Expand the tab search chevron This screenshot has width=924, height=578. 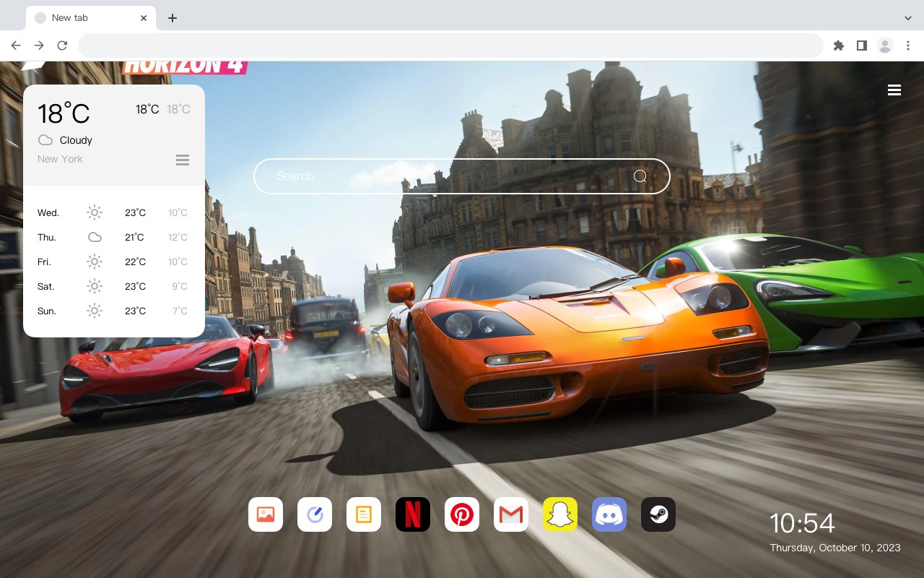(x=908, y=18)
